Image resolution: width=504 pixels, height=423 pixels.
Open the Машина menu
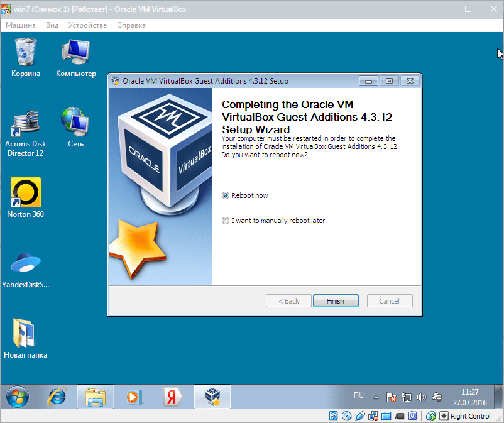tap(21, 25)
